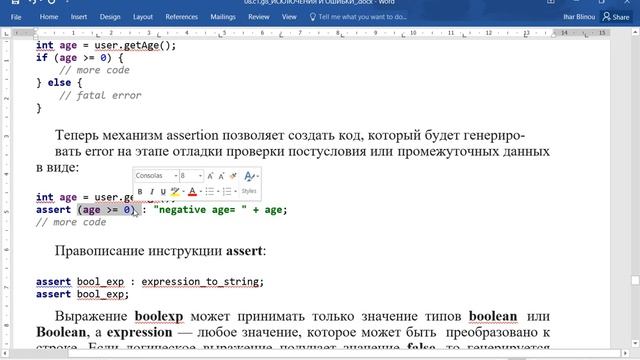Click the Redo icon in Quick Access
640x360 pixels.
(51, 2)
